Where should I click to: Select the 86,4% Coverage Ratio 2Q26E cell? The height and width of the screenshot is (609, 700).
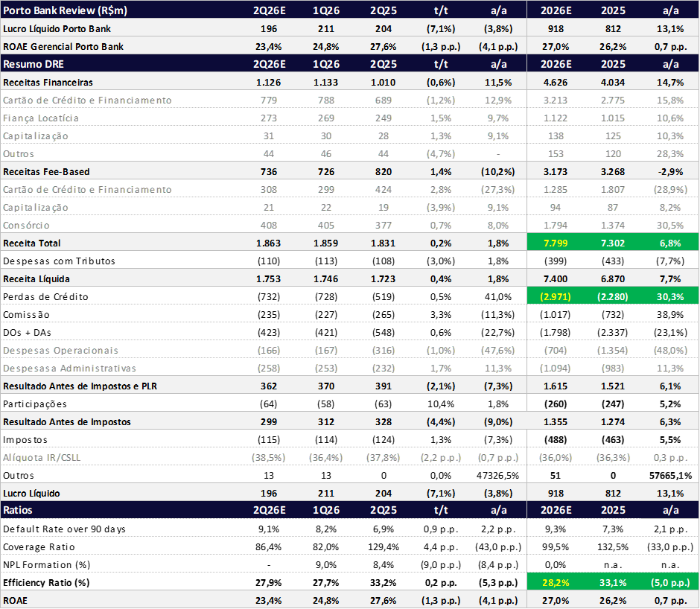click(268, 546)
